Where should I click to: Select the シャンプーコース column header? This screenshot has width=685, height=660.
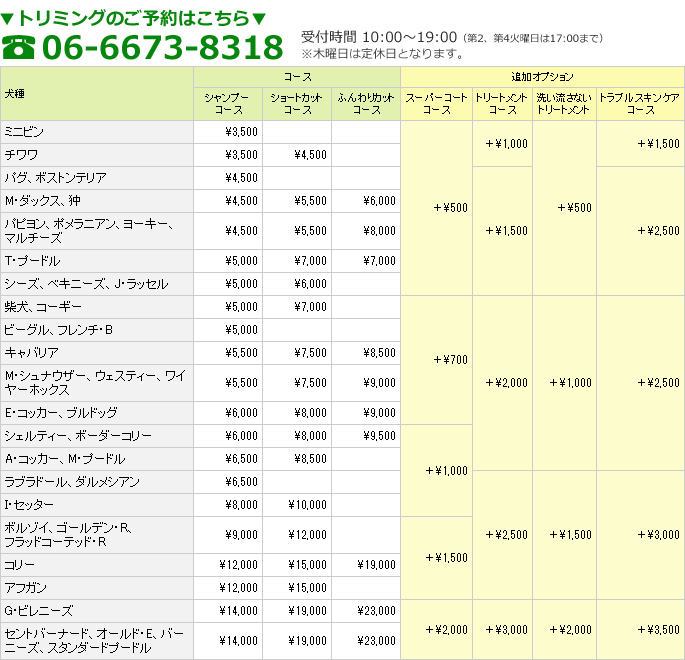(x=227, y=104)
